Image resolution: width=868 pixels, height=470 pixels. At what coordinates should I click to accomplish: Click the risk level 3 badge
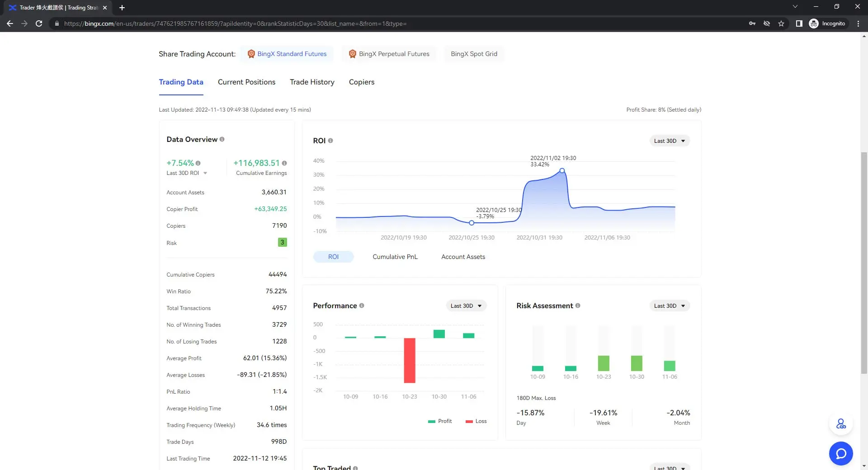282,242
